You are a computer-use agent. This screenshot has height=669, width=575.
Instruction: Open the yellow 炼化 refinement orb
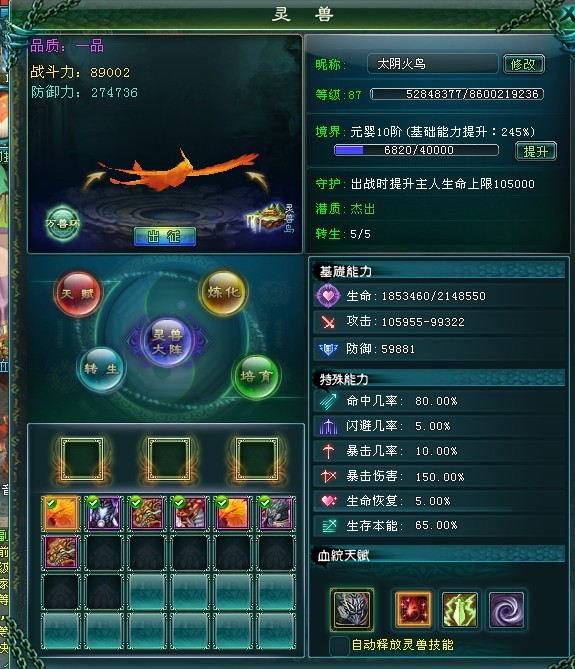coord(223,292)
